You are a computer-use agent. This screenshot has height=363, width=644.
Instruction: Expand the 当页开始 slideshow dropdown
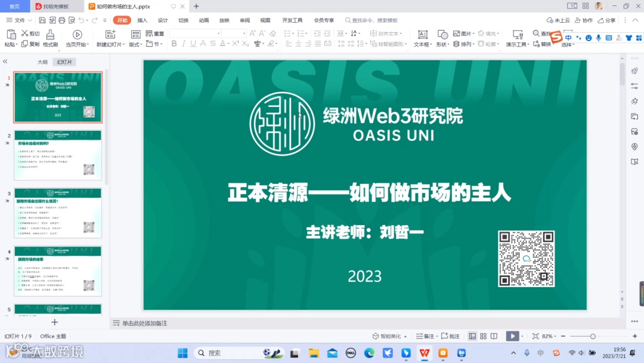(88, 44)
